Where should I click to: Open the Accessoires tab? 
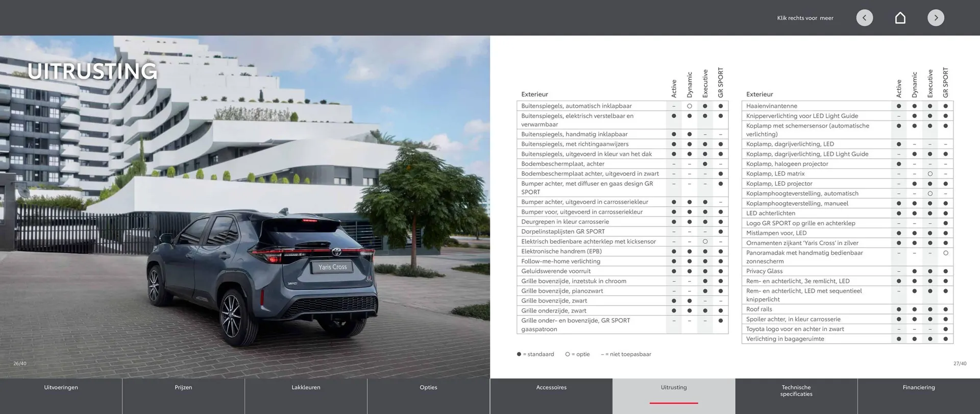coord(551,396)
